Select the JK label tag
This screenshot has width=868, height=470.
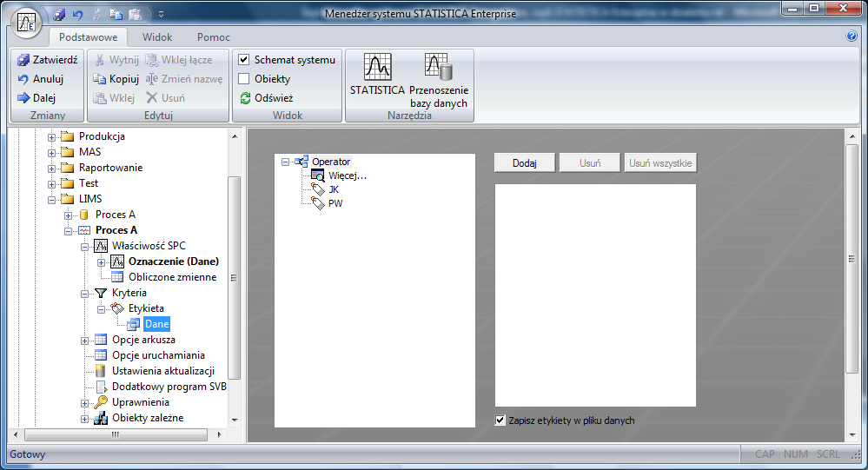pos(334,189)
